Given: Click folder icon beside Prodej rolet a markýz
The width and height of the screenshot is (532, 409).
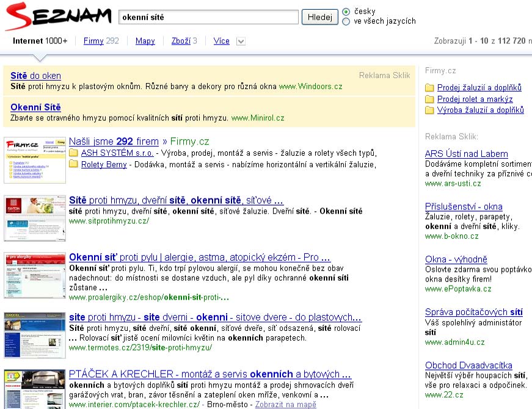Looking at the screenshot, I should (429, 99).
